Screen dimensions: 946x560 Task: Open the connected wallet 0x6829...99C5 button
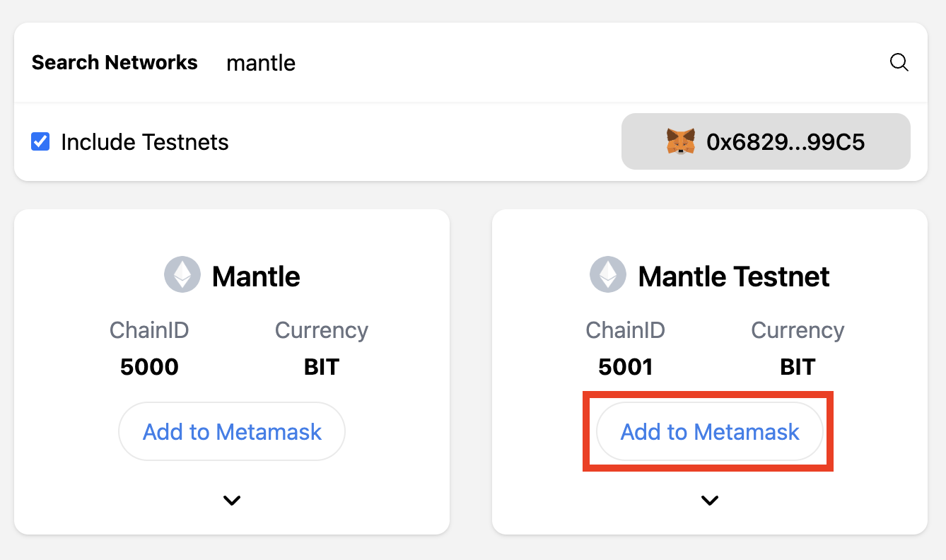[766, 142]
